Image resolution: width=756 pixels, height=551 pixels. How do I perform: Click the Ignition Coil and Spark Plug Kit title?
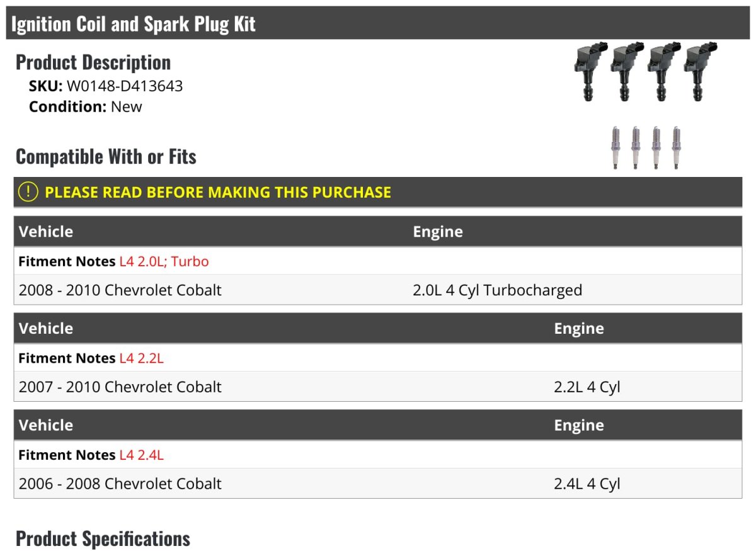[x=134, y=24]
